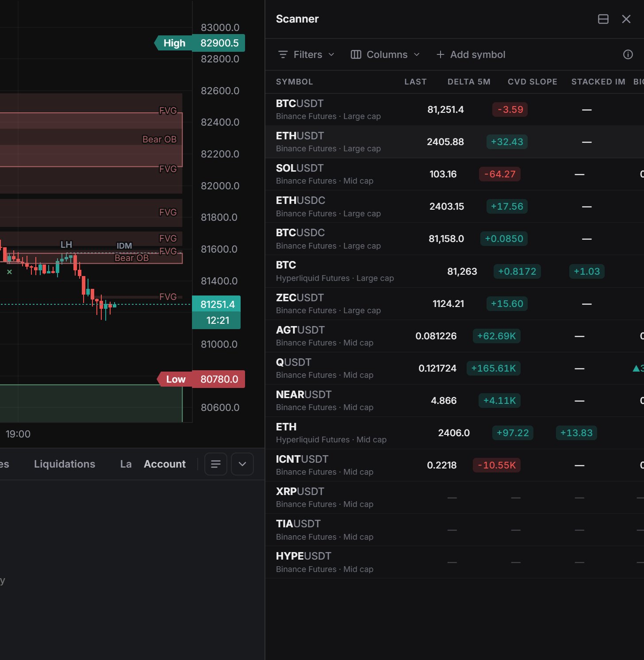Viewport: 644px width, 660px height.
Task: Select the ETHUSDT scanner row
Action: pos(455,142)
